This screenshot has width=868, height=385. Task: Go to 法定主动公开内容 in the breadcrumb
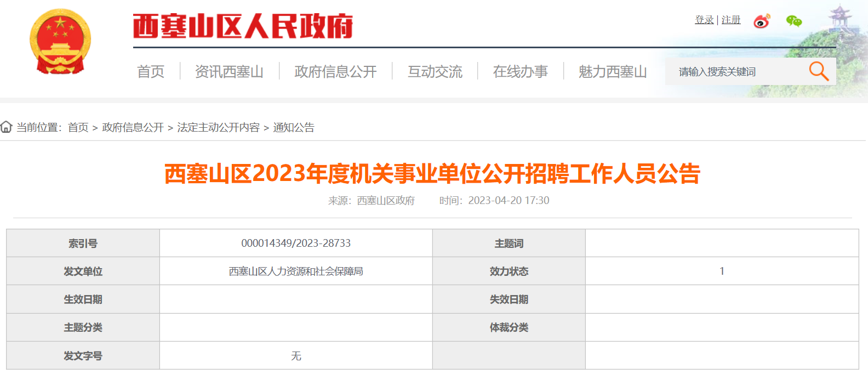(219, 127)
